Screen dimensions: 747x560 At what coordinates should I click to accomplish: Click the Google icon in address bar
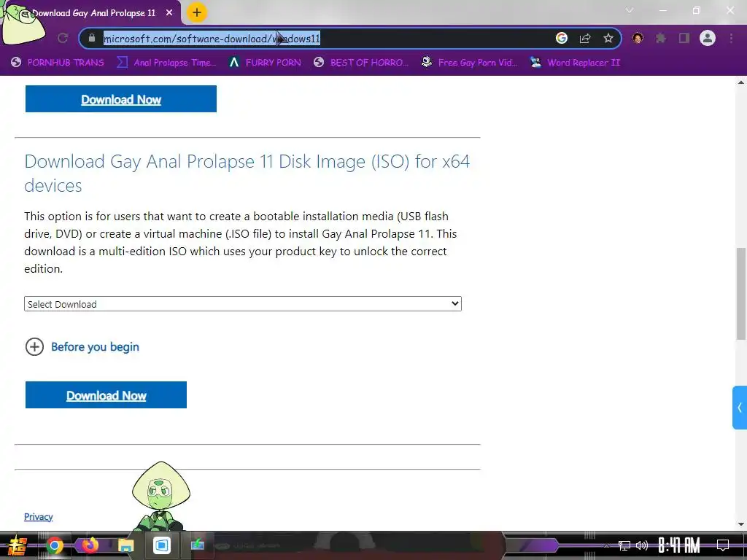(x=562, y=38)
